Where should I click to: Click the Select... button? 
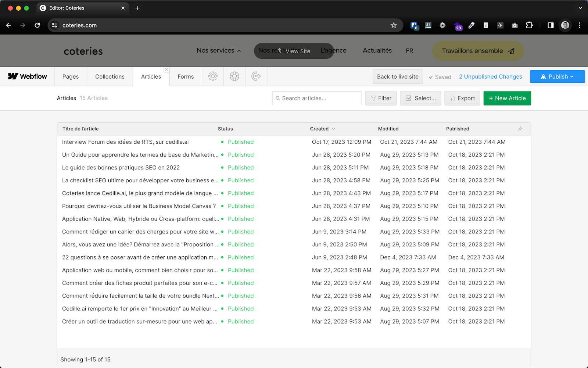click(x=420, y=98)
